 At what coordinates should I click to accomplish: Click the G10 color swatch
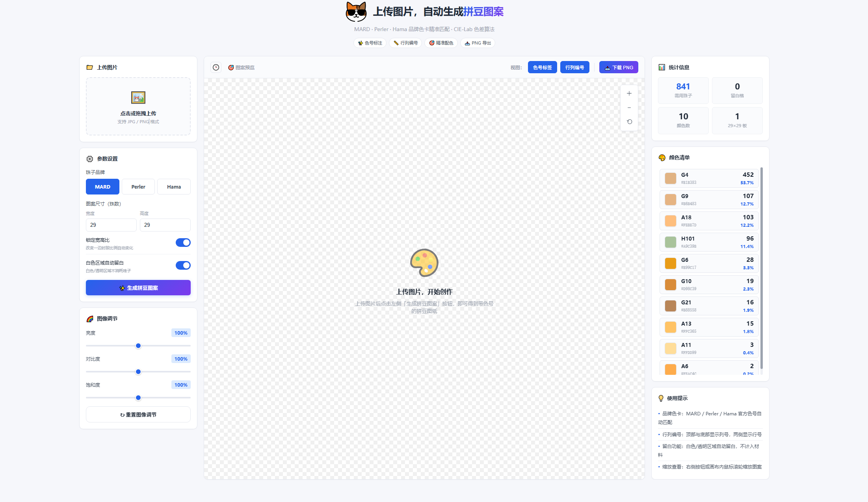671,285
